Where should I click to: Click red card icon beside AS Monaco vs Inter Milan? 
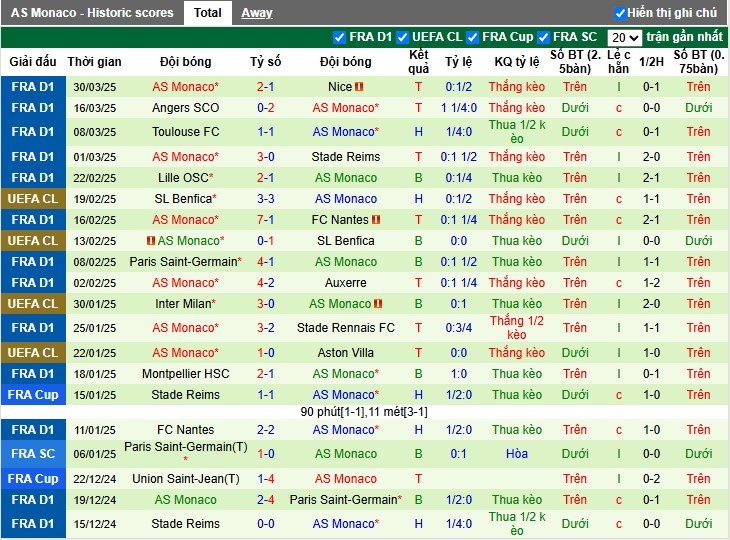click(378, 304)
